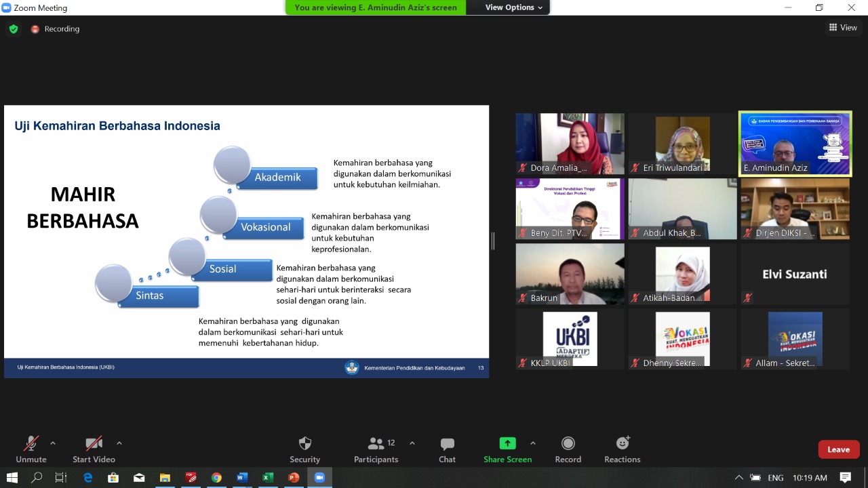868x488 pixels.
Task: Start Video using the camera toggle
Action: [x=94, y=444]
